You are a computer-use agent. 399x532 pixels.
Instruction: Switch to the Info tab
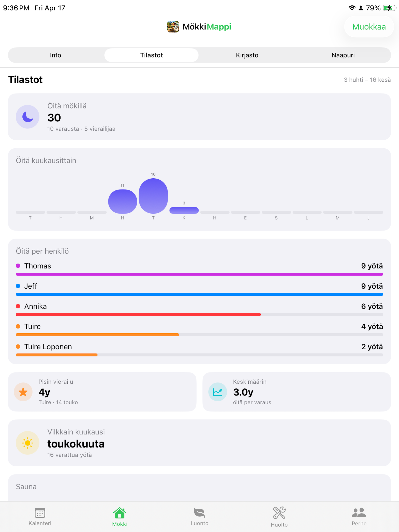point(56,55)
